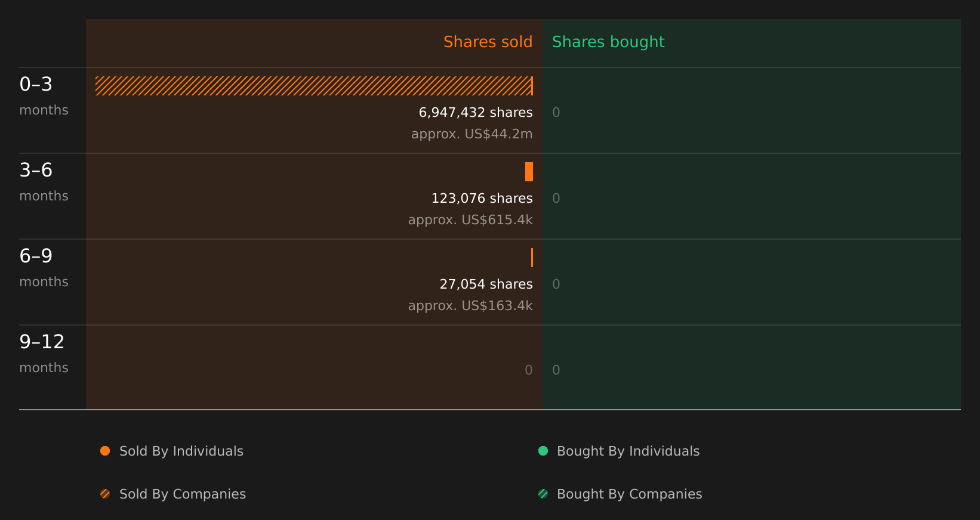Click the 9–12 months row label
Viewport: 980px width, 520px height.
point(44,354)
